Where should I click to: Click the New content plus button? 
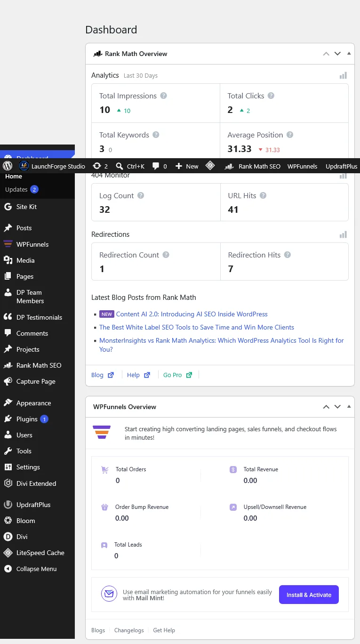coord(187,166)
